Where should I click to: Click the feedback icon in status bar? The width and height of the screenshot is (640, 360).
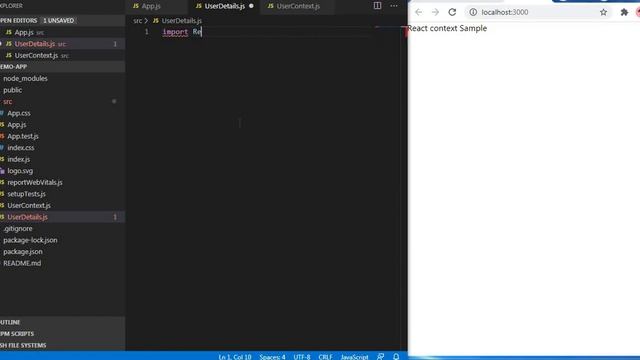(x=380, y=356)
